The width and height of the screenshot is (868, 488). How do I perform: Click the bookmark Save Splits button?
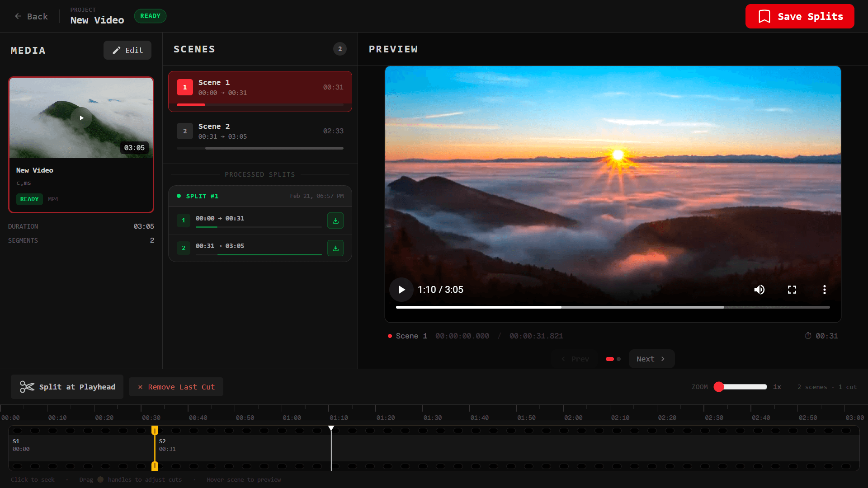(799, 17)
